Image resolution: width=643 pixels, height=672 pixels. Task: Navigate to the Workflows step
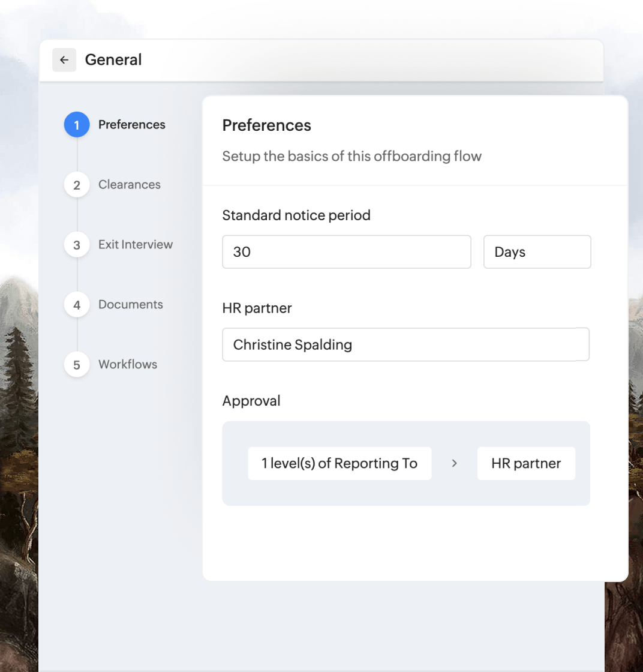tap(127, 364)
